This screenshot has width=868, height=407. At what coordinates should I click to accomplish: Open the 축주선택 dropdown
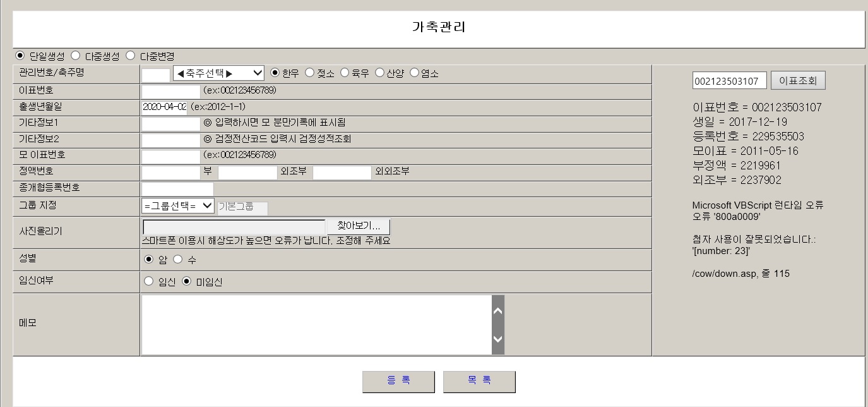[218, 73]
